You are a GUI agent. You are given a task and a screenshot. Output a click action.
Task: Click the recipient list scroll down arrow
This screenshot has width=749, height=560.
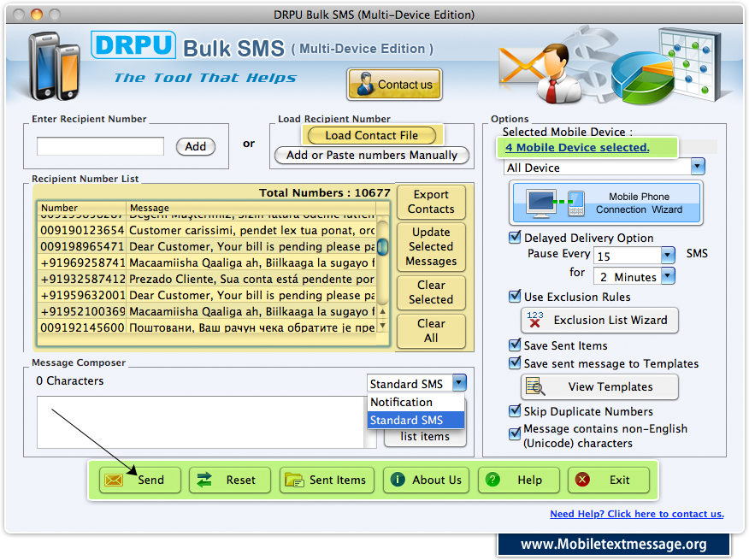click(x=382, y=326)
